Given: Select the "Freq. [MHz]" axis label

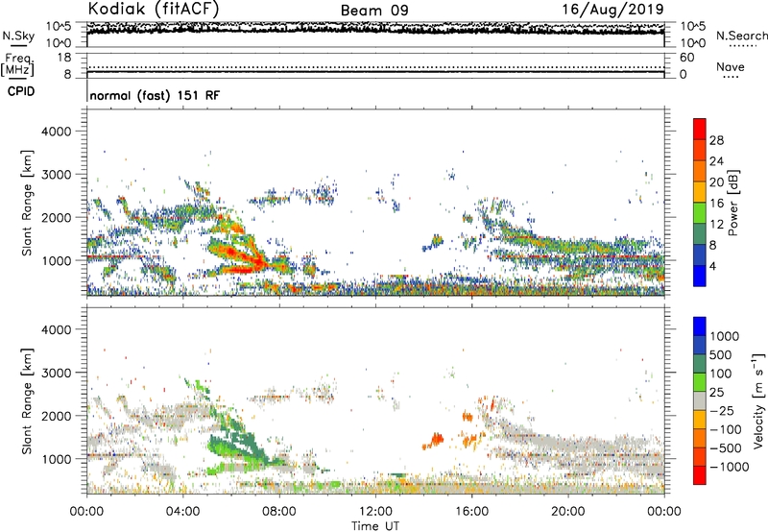Looking at the screenshot, I should (17, 64).
